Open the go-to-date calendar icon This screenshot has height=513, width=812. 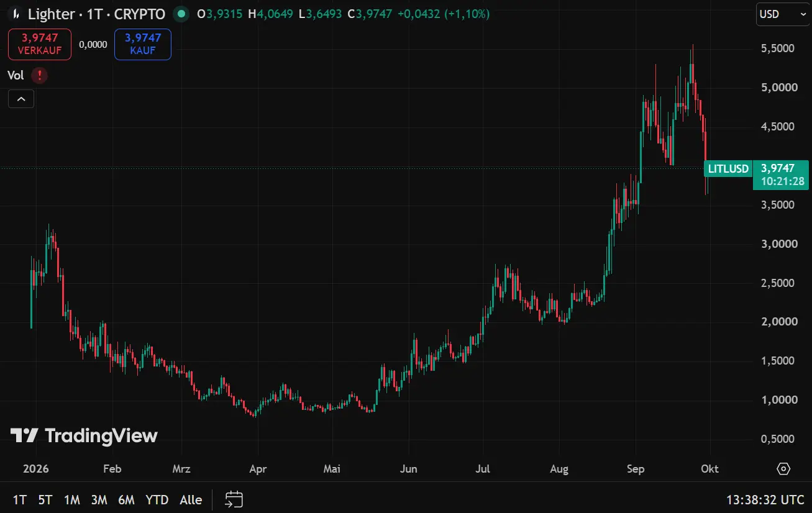[234, 499]
